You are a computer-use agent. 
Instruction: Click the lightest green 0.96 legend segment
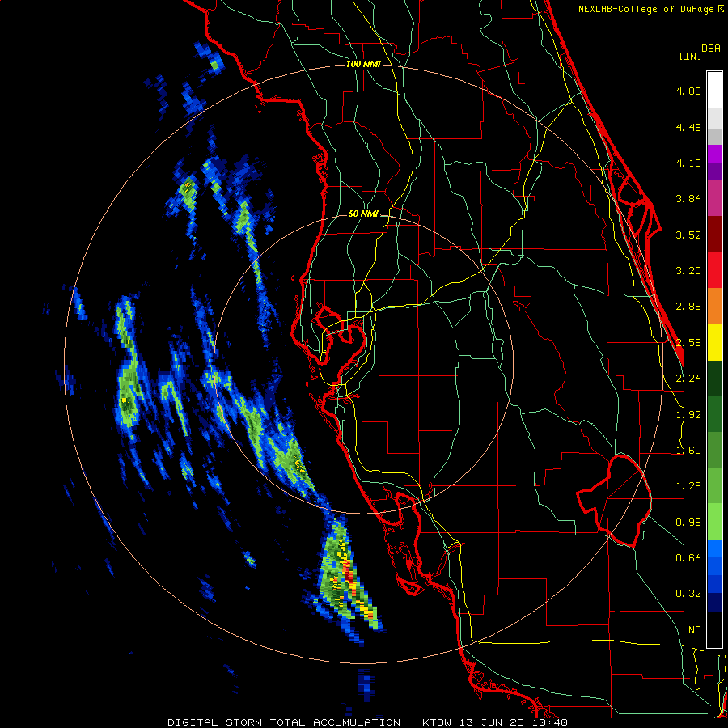(x=714, y=522)
